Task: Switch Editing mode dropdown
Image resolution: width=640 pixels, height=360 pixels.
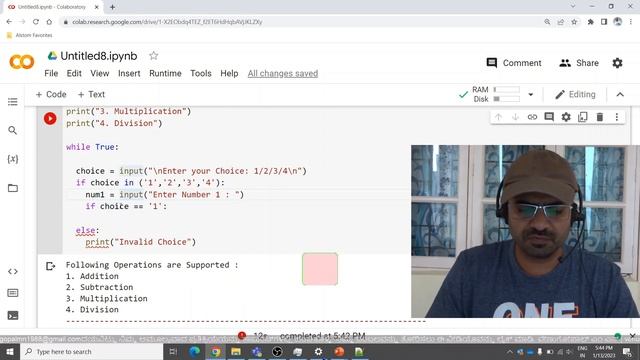Action: click(x=575, y=94)
